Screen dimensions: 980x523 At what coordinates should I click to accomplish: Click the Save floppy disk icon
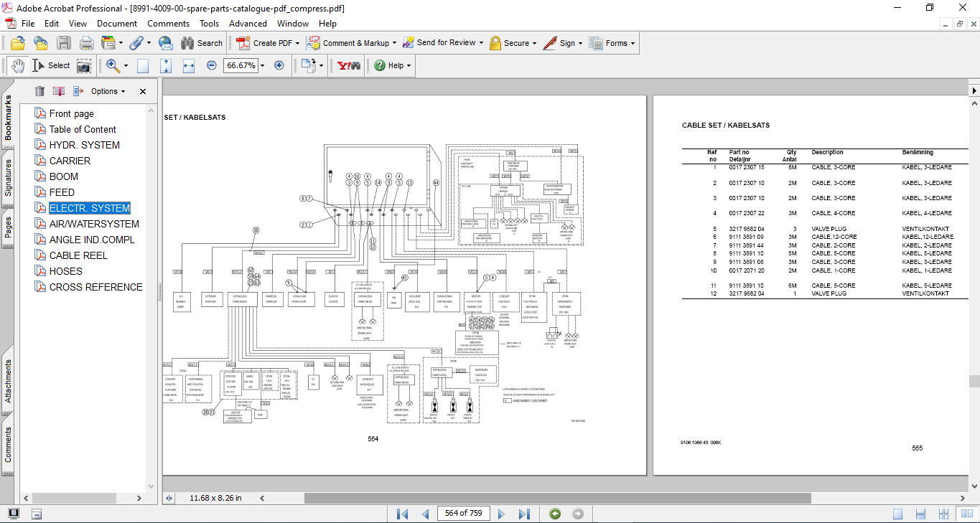point(64,43)
